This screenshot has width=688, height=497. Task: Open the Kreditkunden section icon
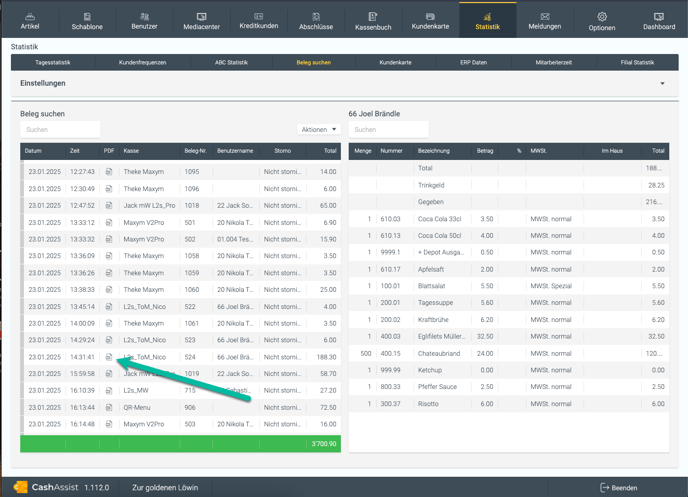point(258,17)
